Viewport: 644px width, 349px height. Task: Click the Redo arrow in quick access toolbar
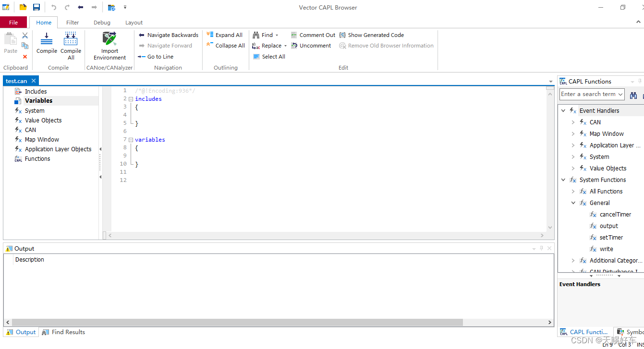(67, 7)
